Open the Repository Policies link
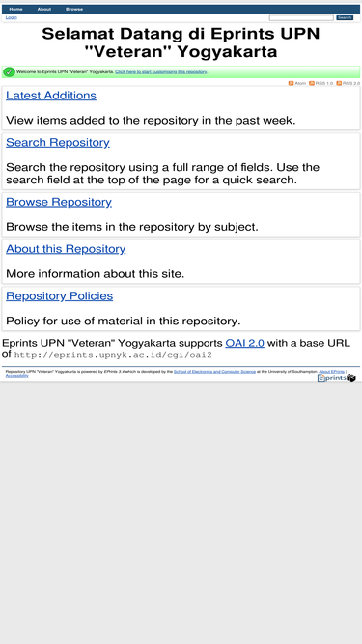This screenshot has width=362, height=644. pos(59,296)
